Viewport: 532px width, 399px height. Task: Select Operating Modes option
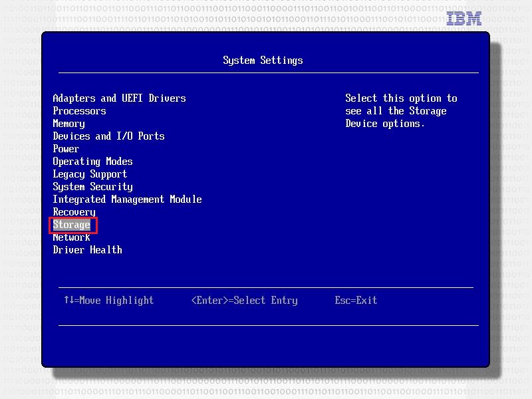pos(92,162)
